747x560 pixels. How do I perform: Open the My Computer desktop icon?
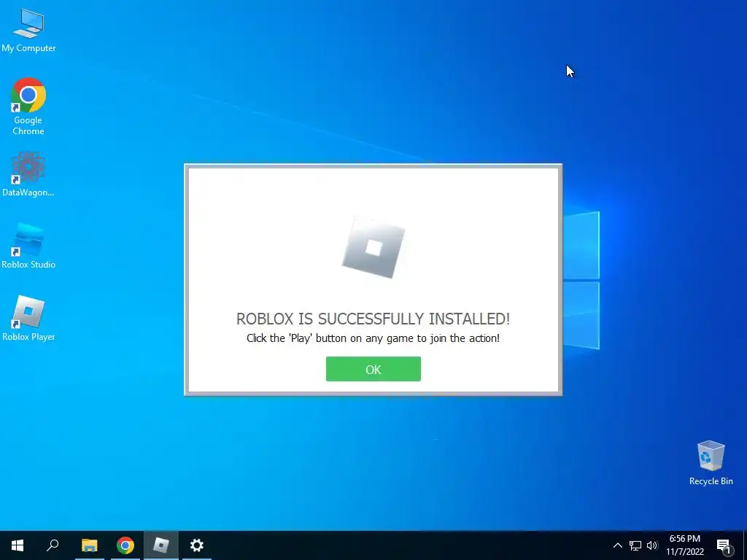tap(28, 31)
